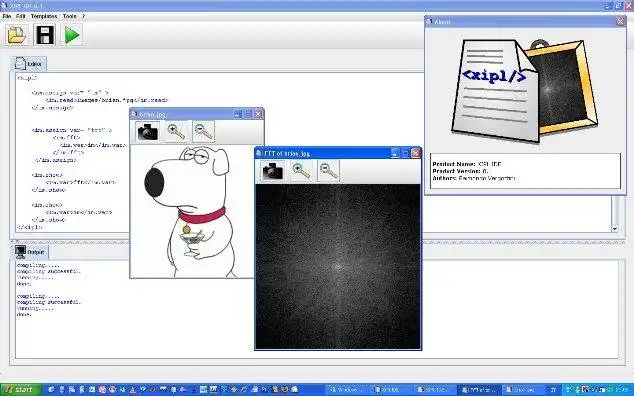Open the File menu
Viewport: 634px width, 396px height.
[7, 16]
